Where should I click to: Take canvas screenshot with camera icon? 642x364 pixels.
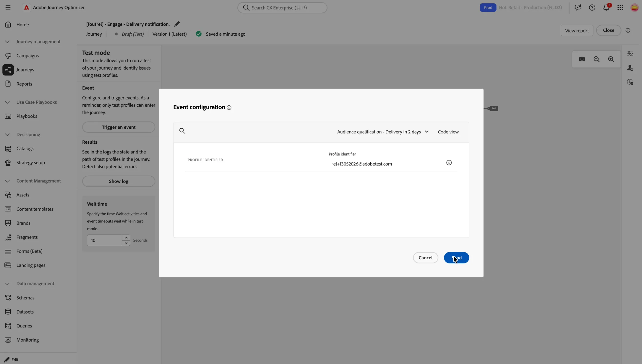(582, 59)
